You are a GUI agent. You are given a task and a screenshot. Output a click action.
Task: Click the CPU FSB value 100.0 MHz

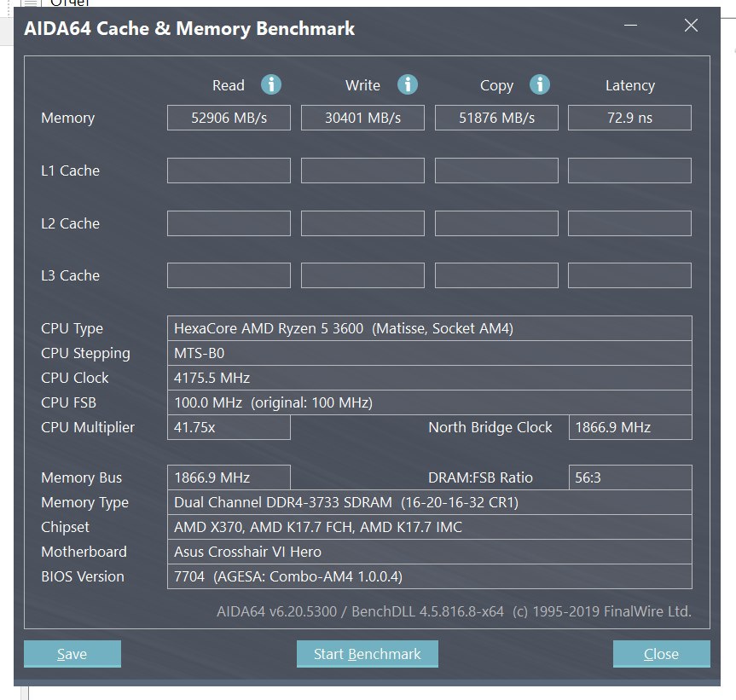point(430,402)
